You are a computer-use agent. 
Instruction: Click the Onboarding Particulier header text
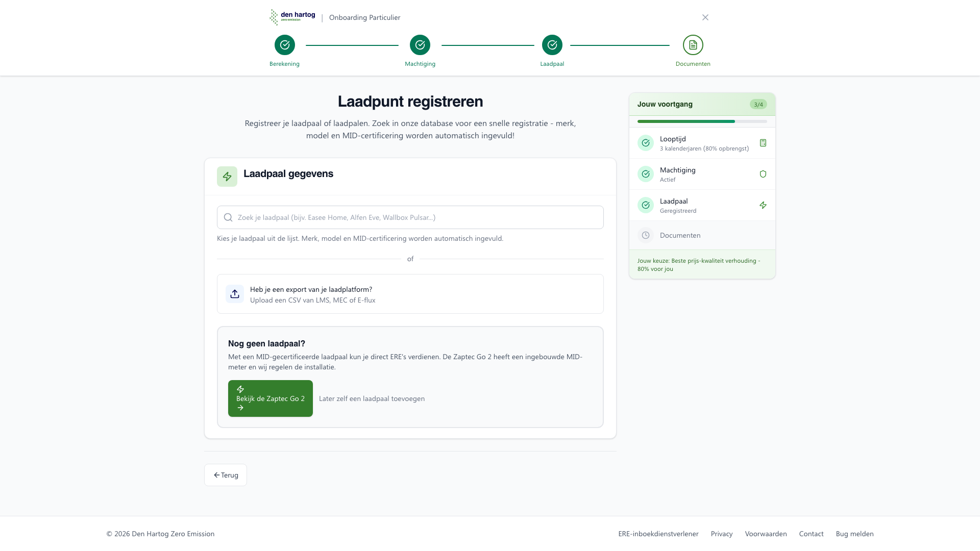[x=364, y=17]
